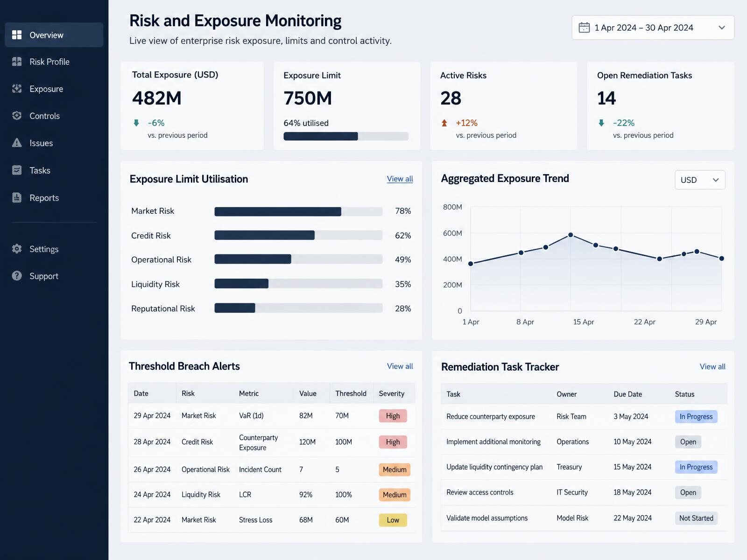Click the Support question mark icon
747x560 pixels.
[17, 276]
